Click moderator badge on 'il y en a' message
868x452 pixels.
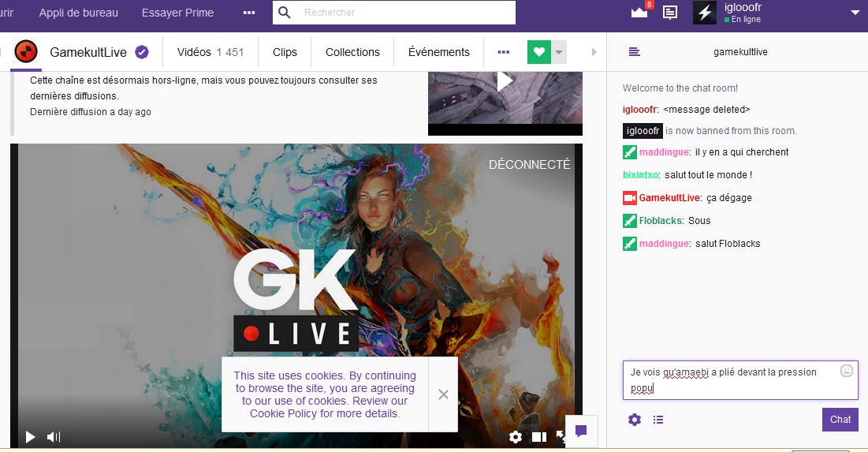click(x=629, y=151)
